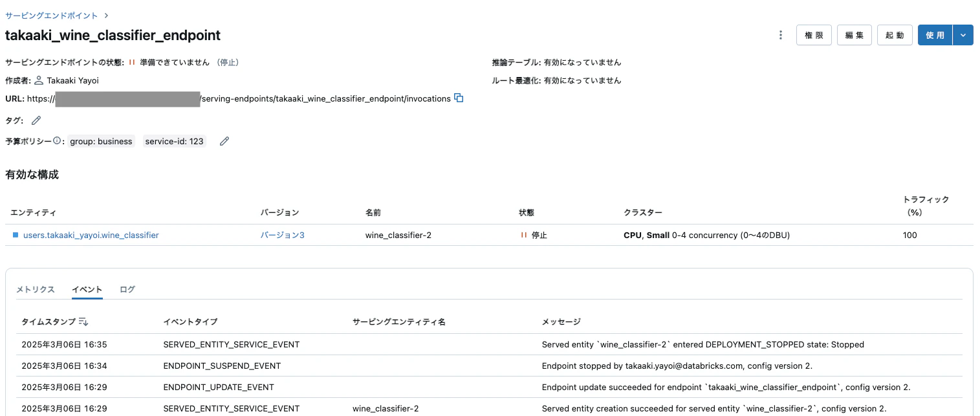Click the group: business policy tag
The height and width of the screenshot is (416, 980).
click(x=101, y=141)
